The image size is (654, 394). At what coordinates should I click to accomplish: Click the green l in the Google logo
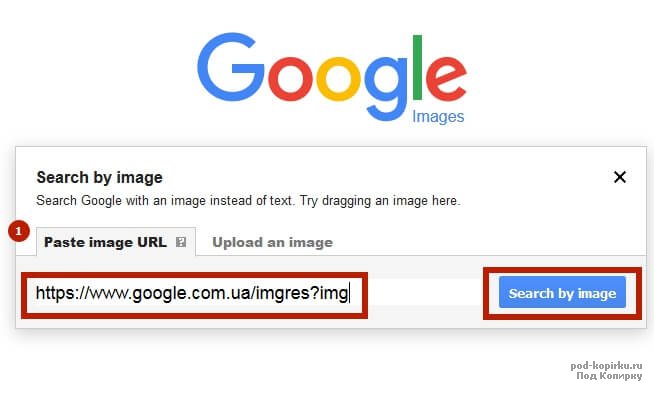[418, 68]
